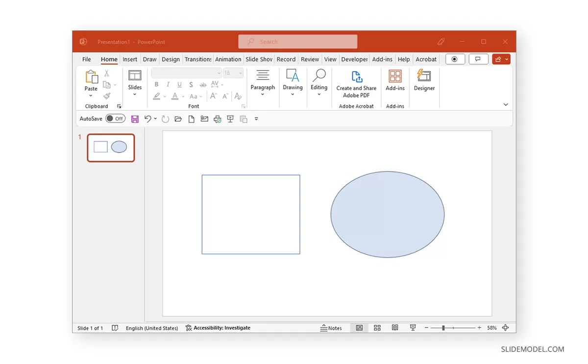Toggle underline formatting
The width and height of the screenshot is (588, 364).
[179, 84]
